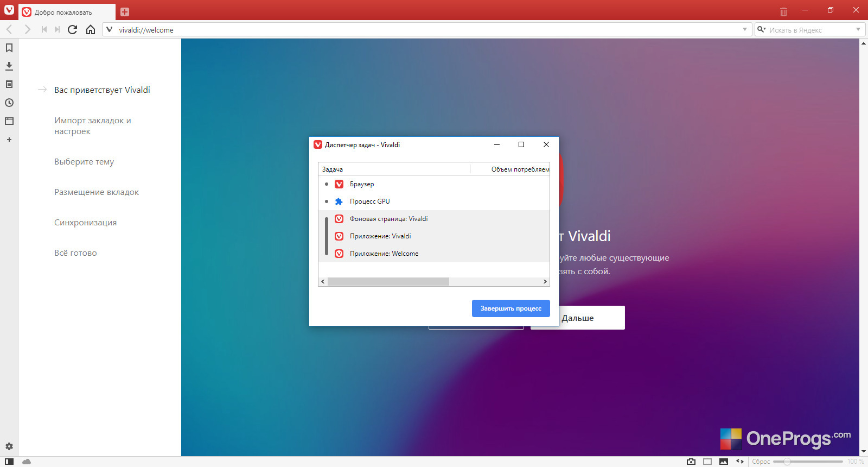Click the page scrollbar up arrow
Viewport: 868px width, 467px height.
(x=864, y=43)
